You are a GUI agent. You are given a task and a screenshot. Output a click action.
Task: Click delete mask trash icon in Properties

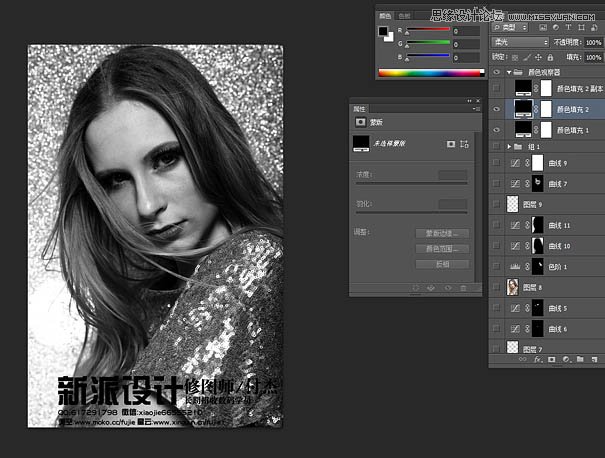tap(463, 288)
